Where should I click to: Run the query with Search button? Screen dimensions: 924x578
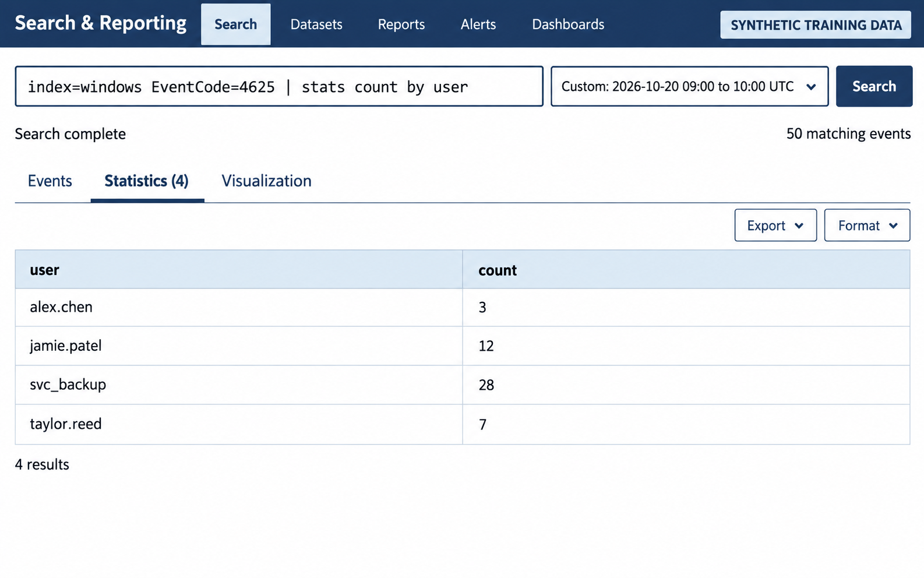[x=874, y=86]
